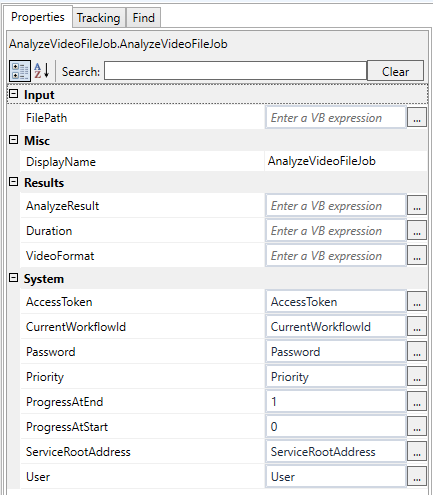Clear the property search
This screenshot has width=433, height=495.
395,71
